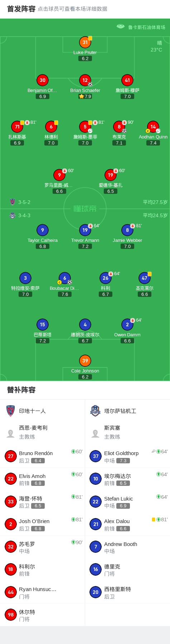Open 塔尔萨钻机工 team crest in substitutes
Viewport: 170px width, 644px height.
point(95,411)
